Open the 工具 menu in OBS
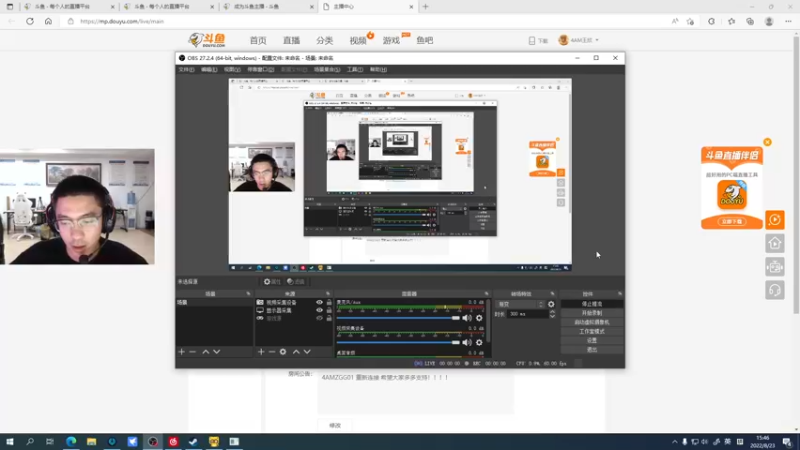800x450 pixels. pos(355,69)
